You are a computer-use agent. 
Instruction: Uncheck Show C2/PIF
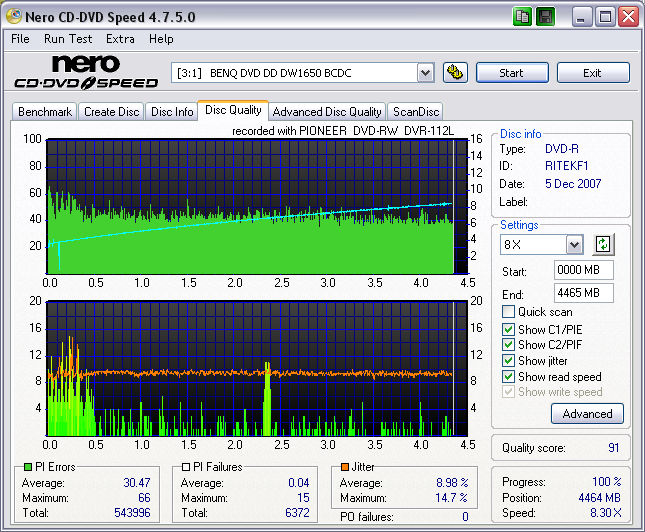(508, 344)
